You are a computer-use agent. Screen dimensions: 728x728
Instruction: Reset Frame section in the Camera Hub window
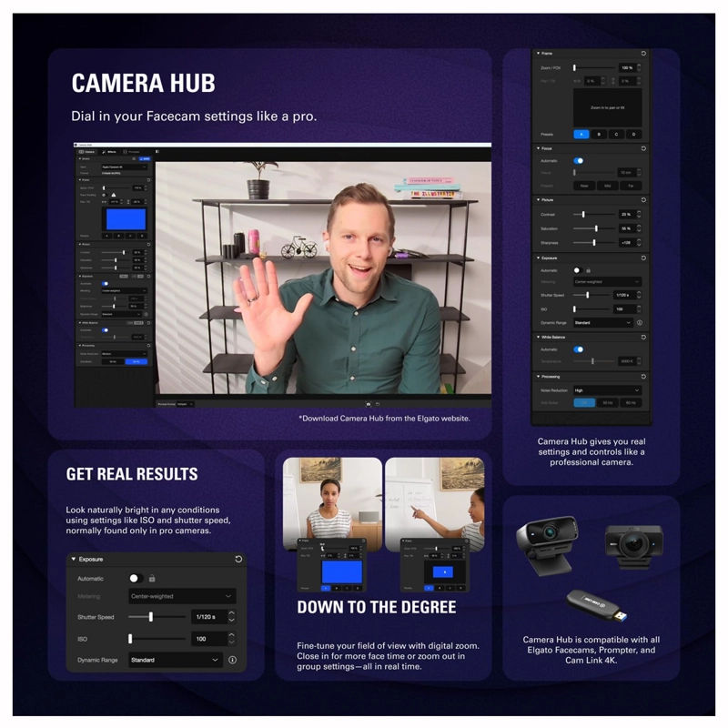[x=148, y=180]
